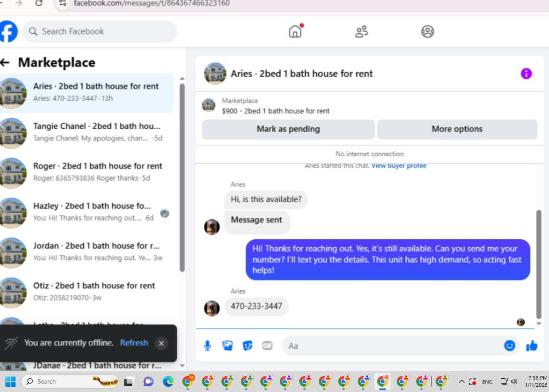
Task: Open Aries 2bed 1 bath conversation
Action: point(87,93)
